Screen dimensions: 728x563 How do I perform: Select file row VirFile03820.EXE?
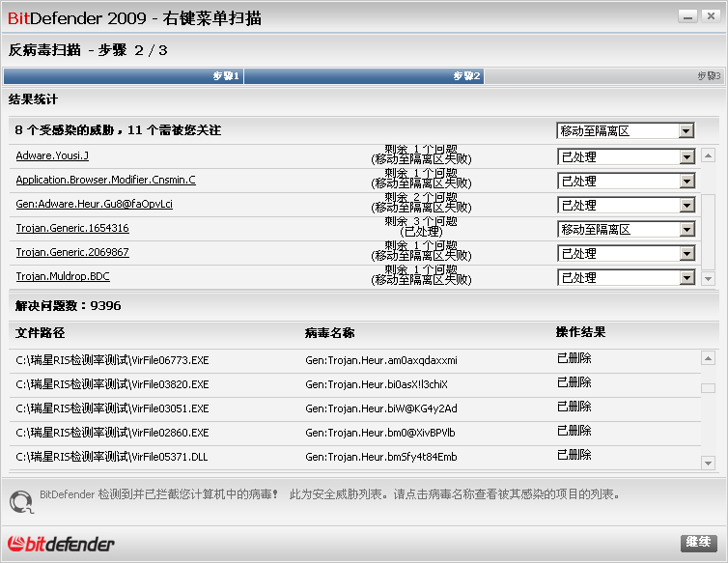pyautogui.click(x=354, y=384)
